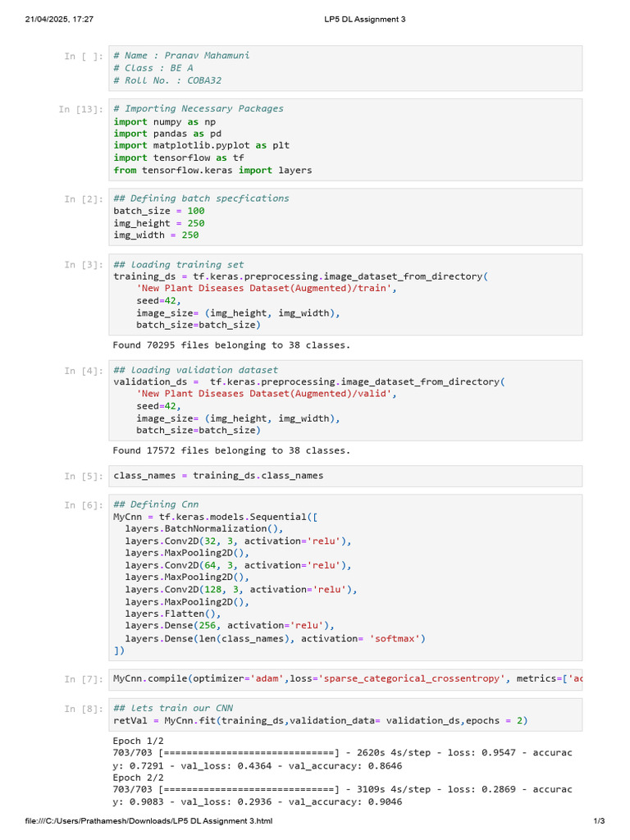Click the '## Defining Cnn' comment
630x840 pixels.
[x=156, y=504]
